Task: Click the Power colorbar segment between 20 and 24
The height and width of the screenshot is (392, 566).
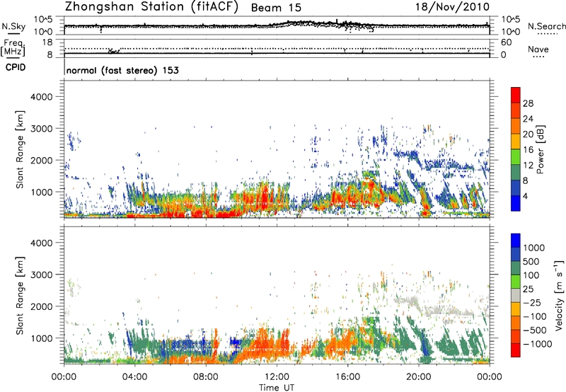Action: [516, 127]
